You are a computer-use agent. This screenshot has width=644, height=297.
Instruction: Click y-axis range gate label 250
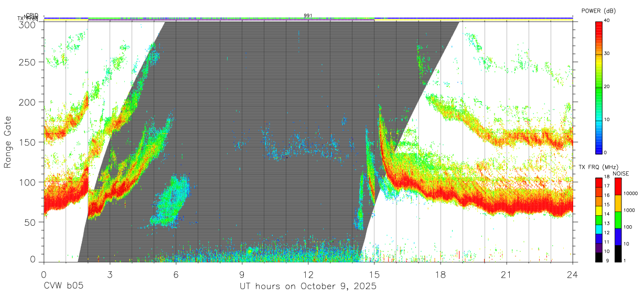pyautogui.click(x=26, y=62)
